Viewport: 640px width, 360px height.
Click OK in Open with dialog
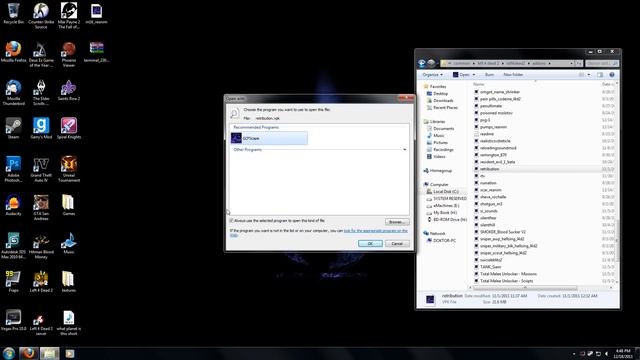tap(370, 243)
